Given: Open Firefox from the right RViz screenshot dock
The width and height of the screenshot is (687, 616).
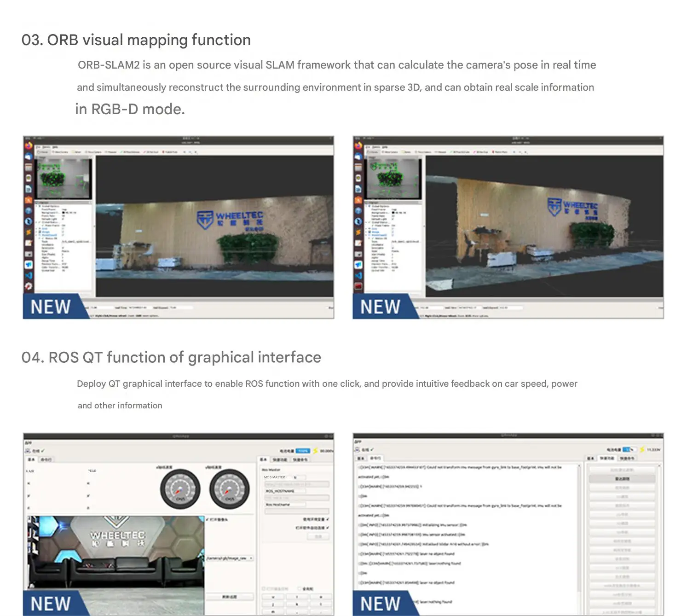Looking at the screenshot, I should coord(358,146).
